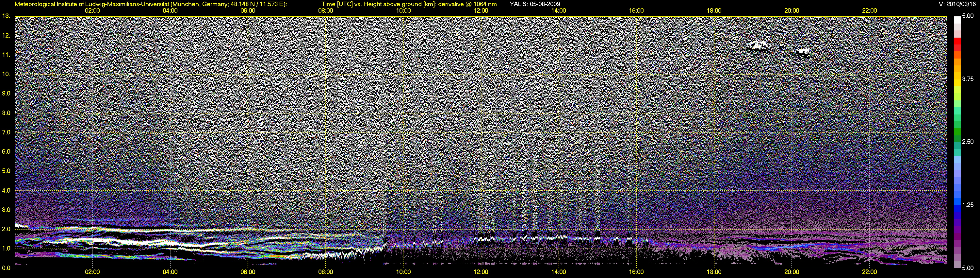Viewport: 980px width, 278px height.
Task: Click the '8.0' height axis label
Action: [x=6, y=113]
